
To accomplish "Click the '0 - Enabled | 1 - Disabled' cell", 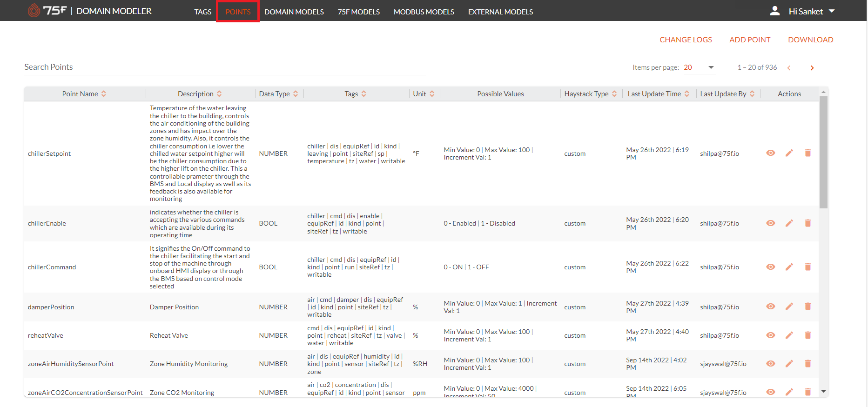I will 479,223.
